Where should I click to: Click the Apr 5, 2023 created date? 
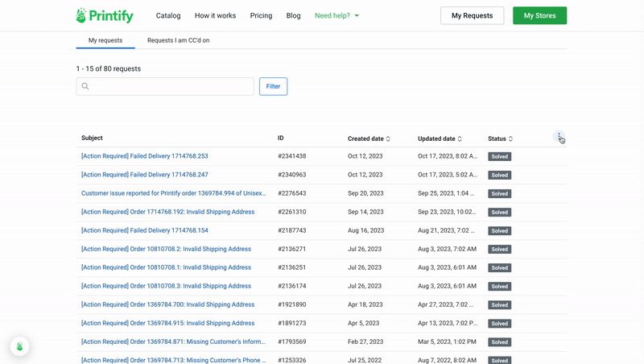pos(364,323)
